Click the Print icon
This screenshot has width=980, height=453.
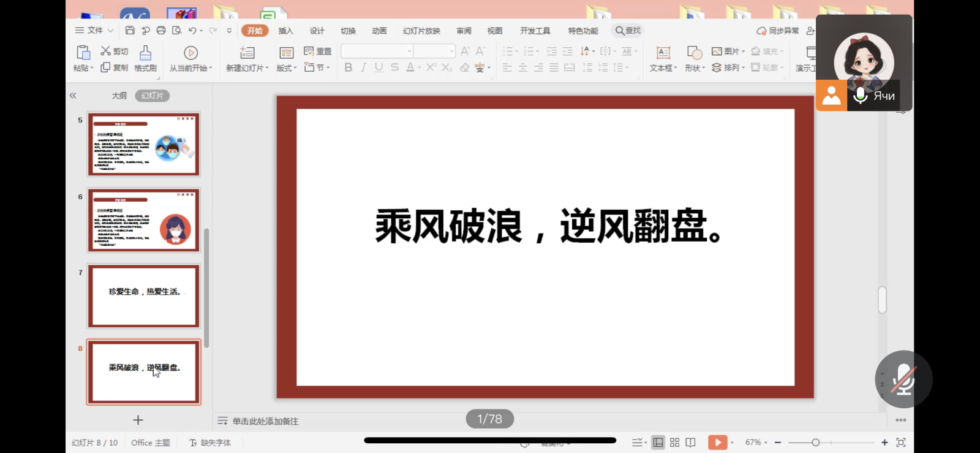click(161, 31)
